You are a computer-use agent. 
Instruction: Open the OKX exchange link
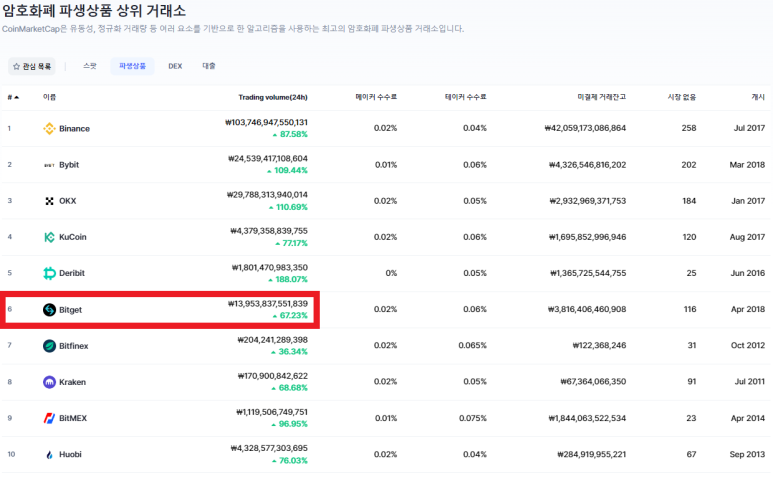(68, 201)
